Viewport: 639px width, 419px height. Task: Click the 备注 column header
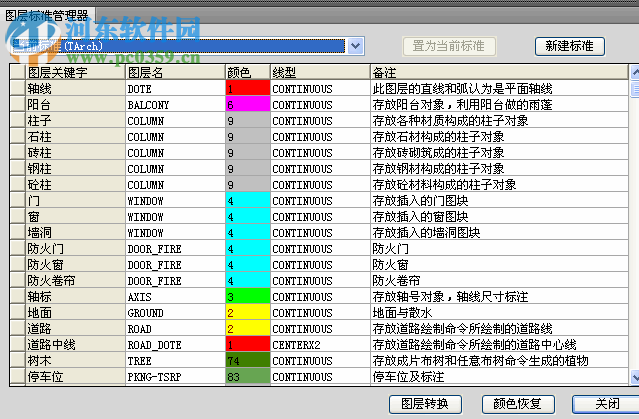click(499, 72)
